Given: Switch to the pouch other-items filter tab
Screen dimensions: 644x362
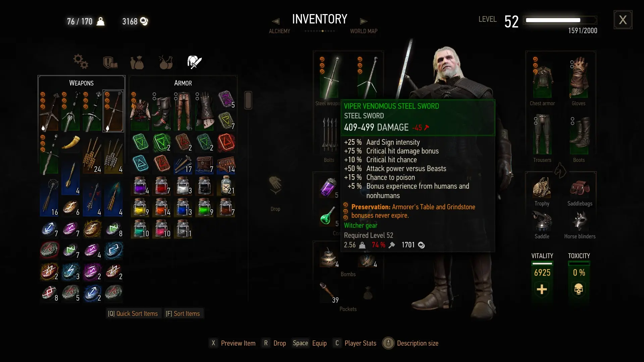Looking at the screenshot, I should pyautogui.click(x=137, y=62).
